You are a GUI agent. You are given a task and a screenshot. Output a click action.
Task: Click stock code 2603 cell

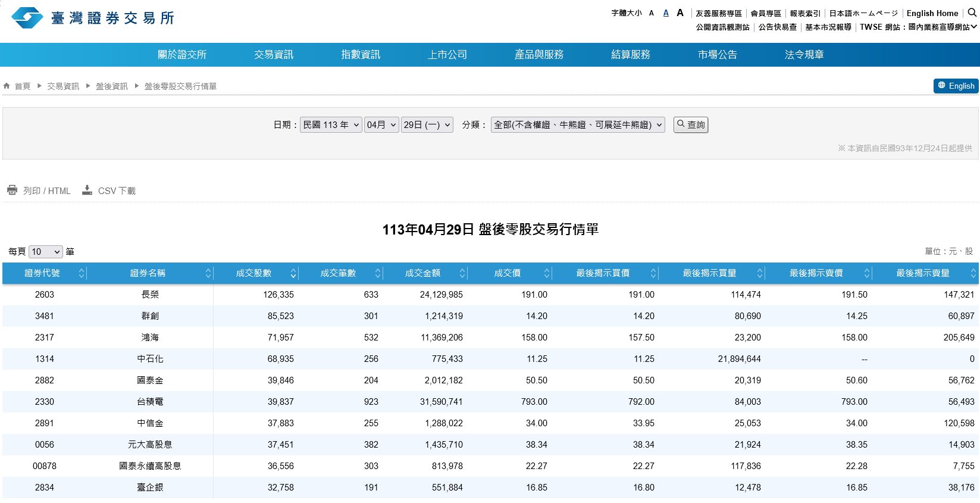click(x=45, y=295)
